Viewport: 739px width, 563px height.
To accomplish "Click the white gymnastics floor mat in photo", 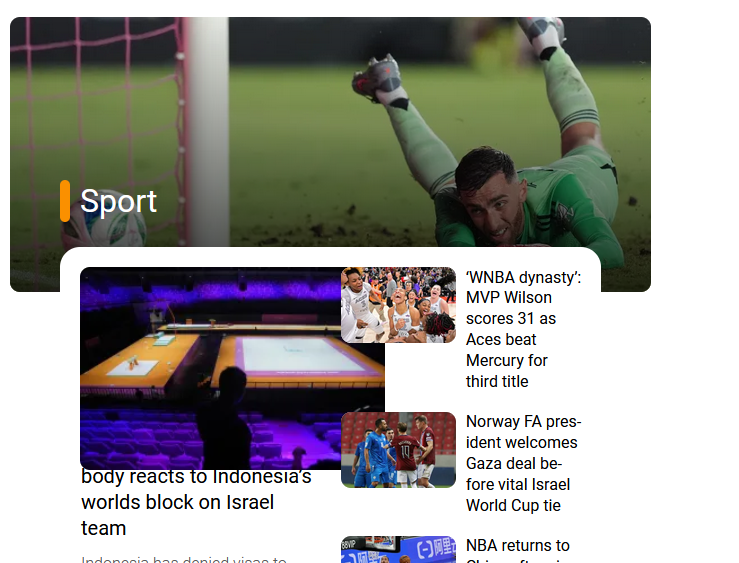I will click(x=300, y=355).
